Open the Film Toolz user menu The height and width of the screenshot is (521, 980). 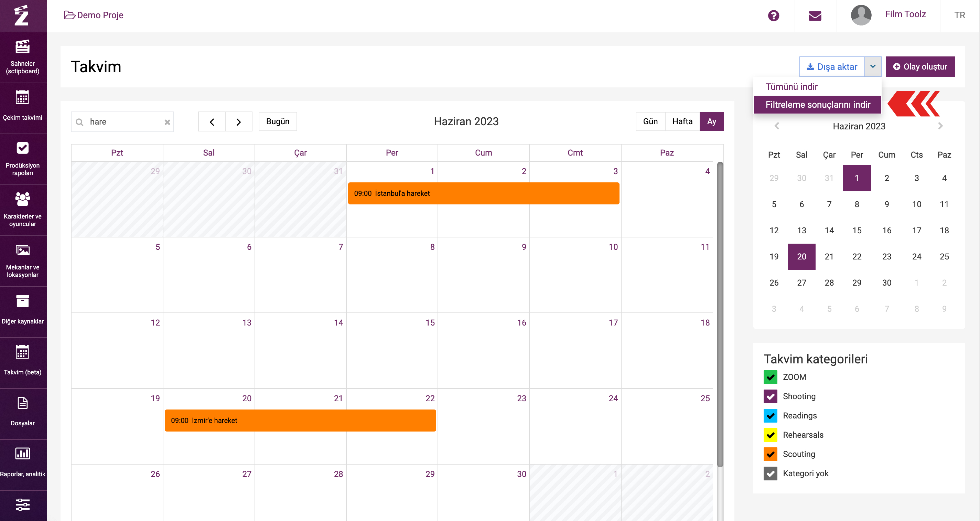[x=905, y=14]
